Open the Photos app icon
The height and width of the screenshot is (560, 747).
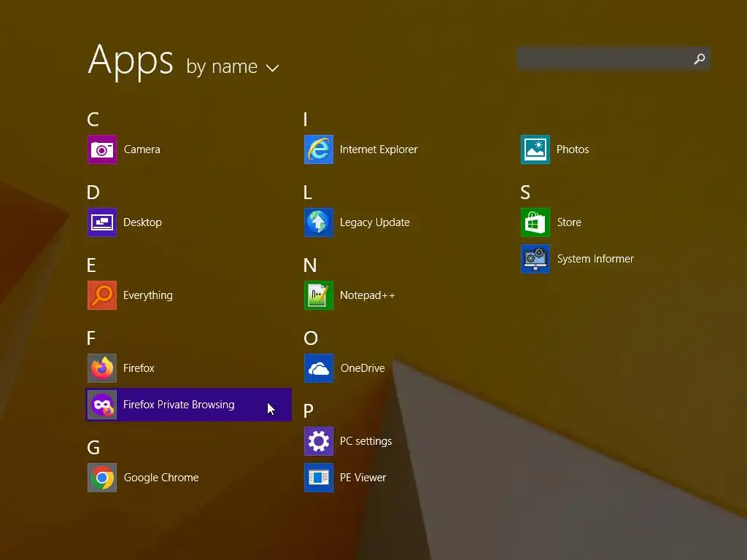coord(535,149)
